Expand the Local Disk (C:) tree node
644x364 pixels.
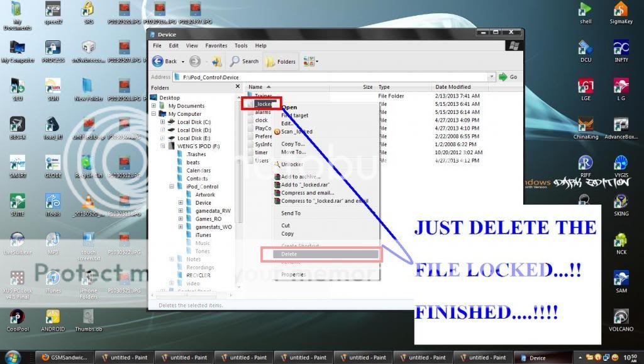click(x=163, y=122)
